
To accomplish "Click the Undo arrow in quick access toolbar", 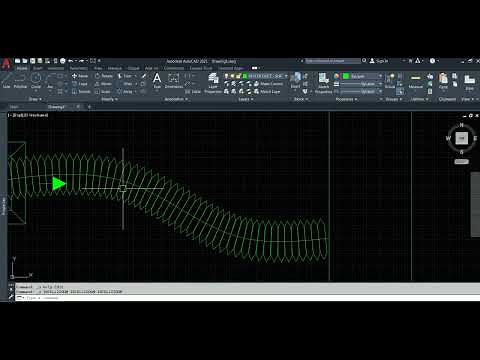I will pyautogui.click(x=70, y=61).
